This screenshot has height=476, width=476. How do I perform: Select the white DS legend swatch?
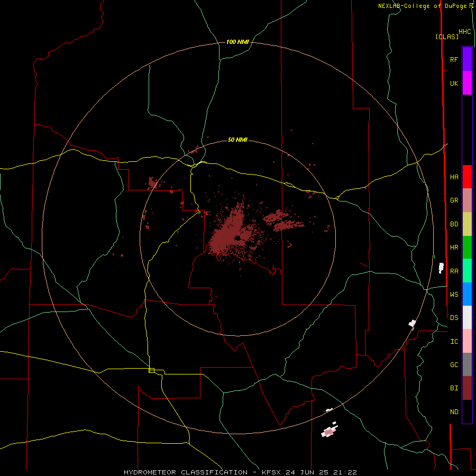point(467,317)
